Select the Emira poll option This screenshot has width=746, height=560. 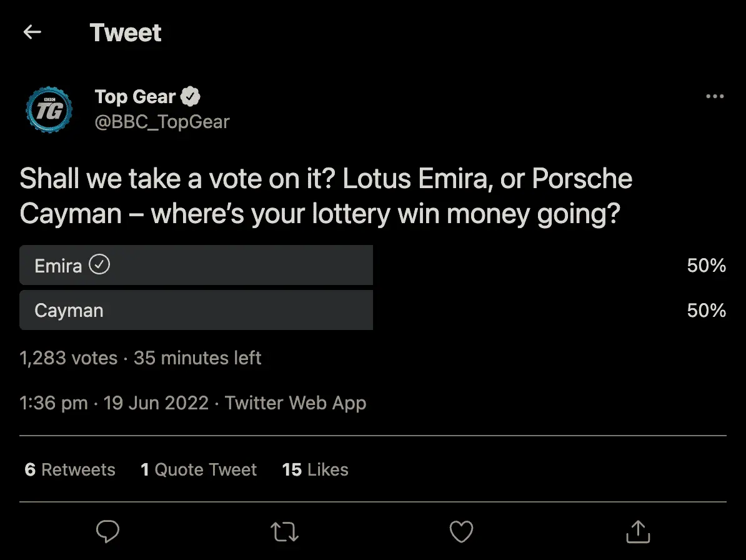coord(196,266)
